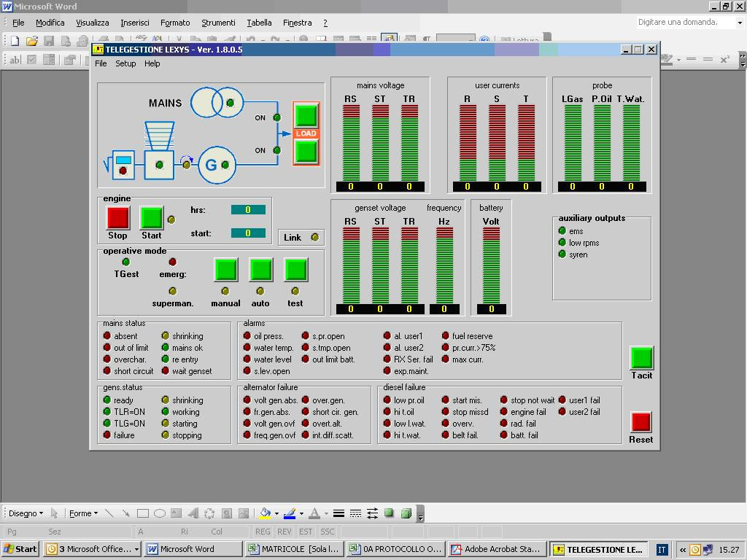This screenshot has width=747, height=560.
Task: Open the Dash Style options
Action: pyautogui.click(x=355, y=513)
